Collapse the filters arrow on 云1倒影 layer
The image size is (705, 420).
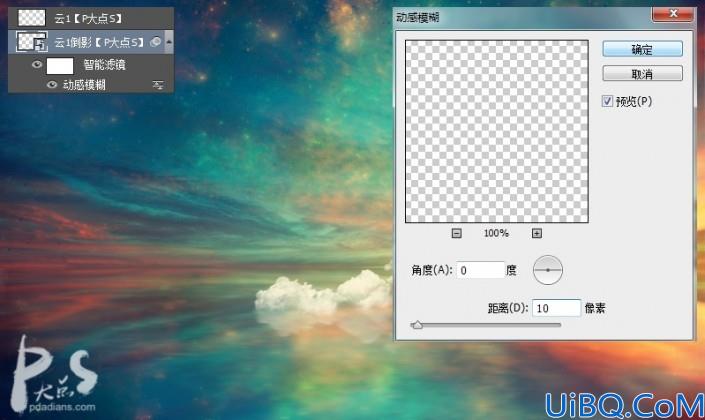click(169, 42)
